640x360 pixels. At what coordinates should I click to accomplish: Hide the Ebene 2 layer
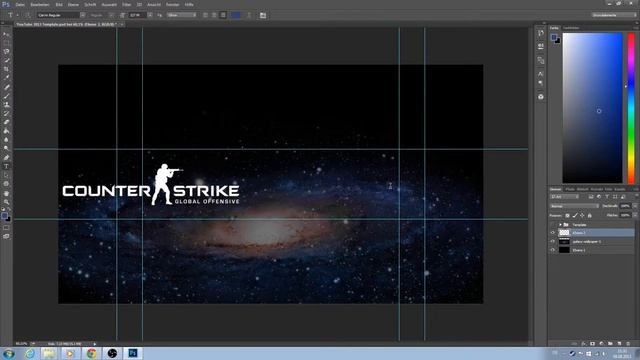point(553,233)
